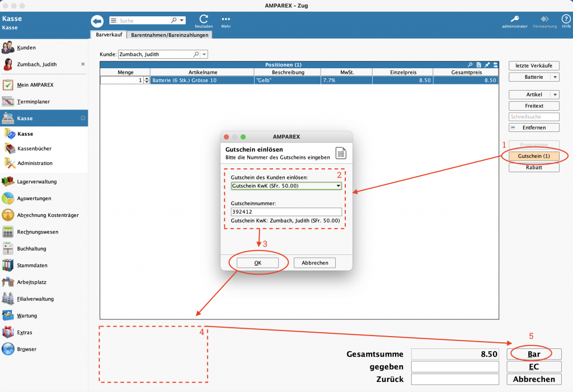Image resolution: width=573 pixels, height=392 pixels.
Task: Expand the Gutschein KwK voucher dropdown
Action: click(x=338, y=186)
